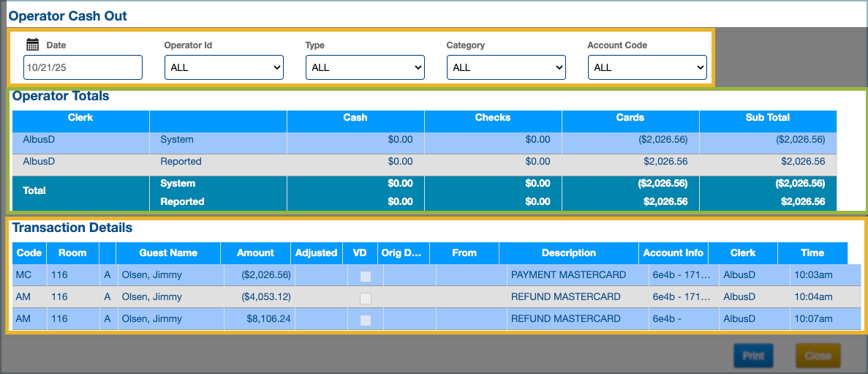This screenshot has width=868, height=374.
Task: Check VD box for 10:04am refund row
Action: (366, 298)
